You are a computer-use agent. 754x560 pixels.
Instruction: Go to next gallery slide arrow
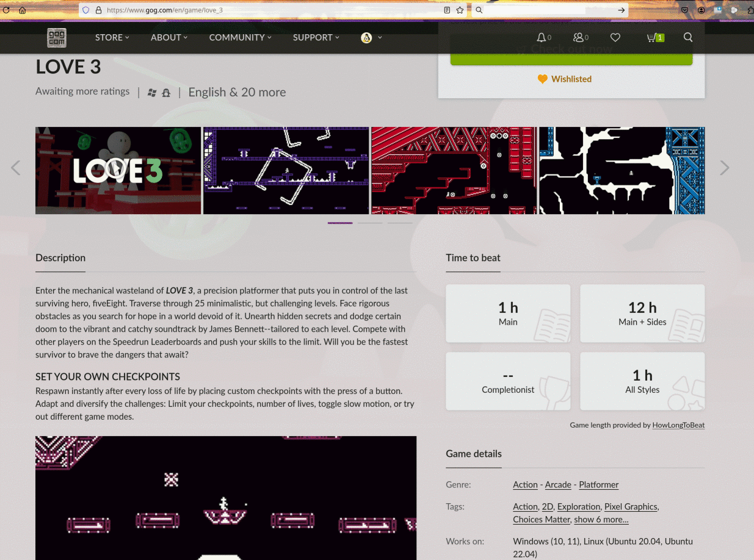[724, 168]
